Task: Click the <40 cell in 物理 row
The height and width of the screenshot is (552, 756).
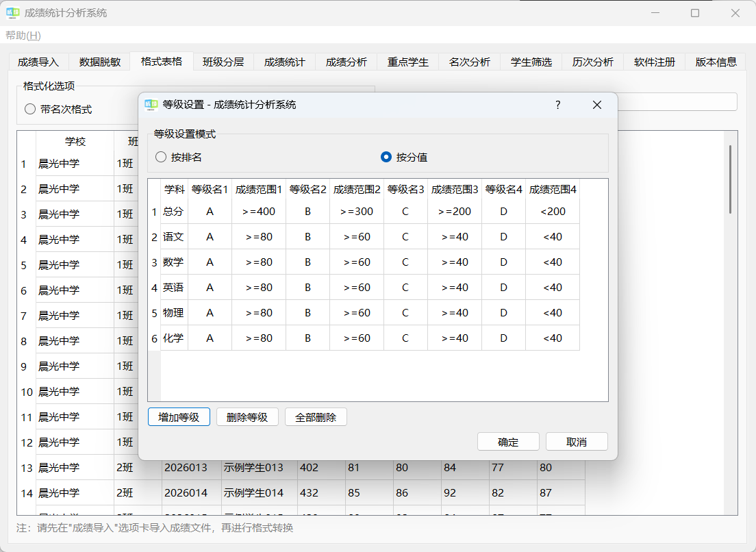Action: 553,312
